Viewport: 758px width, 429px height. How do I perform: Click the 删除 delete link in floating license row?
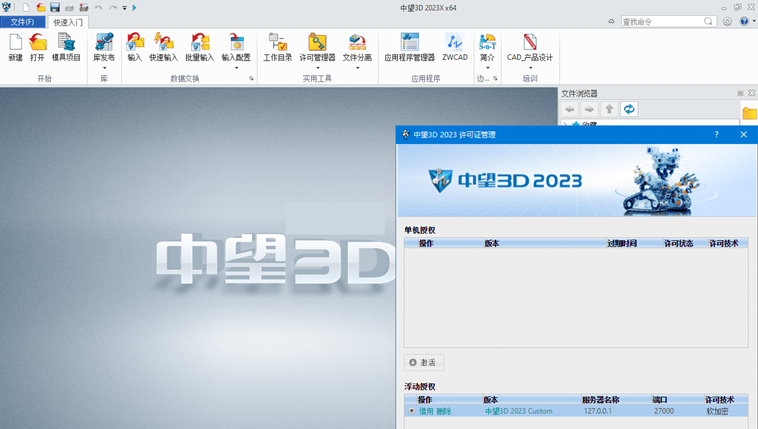click(x=444, y=411)
